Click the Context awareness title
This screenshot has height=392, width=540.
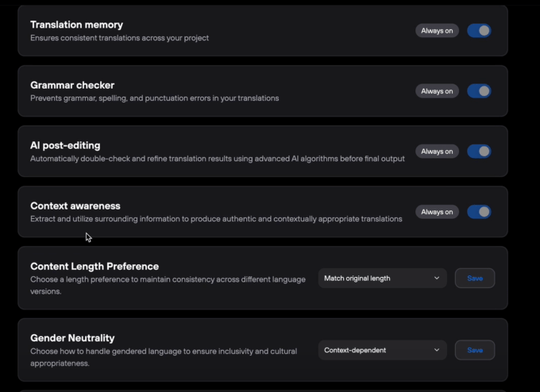point(75,206)
